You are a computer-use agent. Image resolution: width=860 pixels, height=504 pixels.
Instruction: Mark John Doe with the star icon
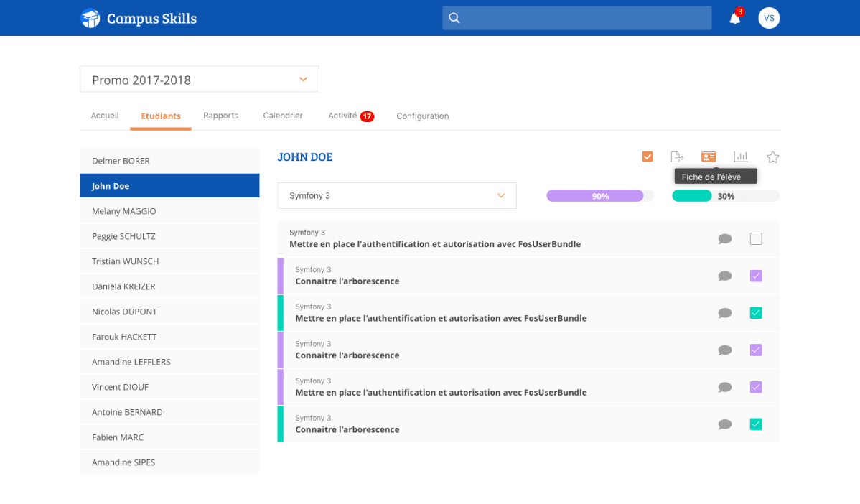tap(773, 157)
